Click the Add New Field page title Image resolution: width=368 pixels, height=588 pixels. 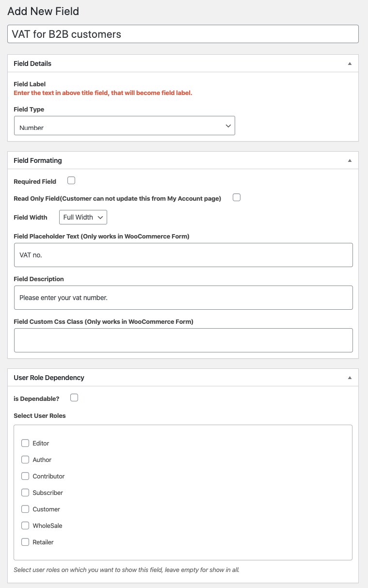(x=43, y=11)
